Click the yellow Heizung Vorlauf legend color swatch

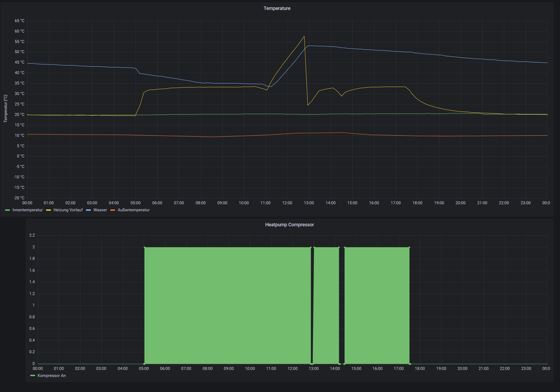tap(49, 210)
